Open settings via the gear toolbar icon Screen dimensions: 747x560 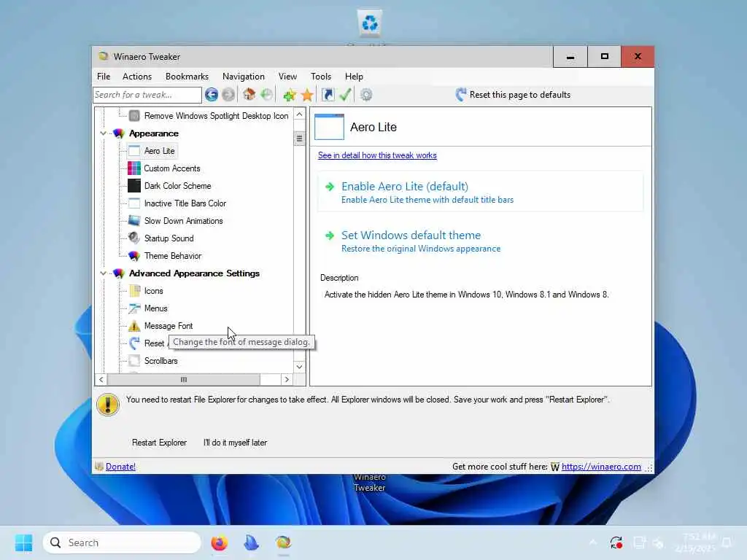pyautogui.click(x=366, y=95)
